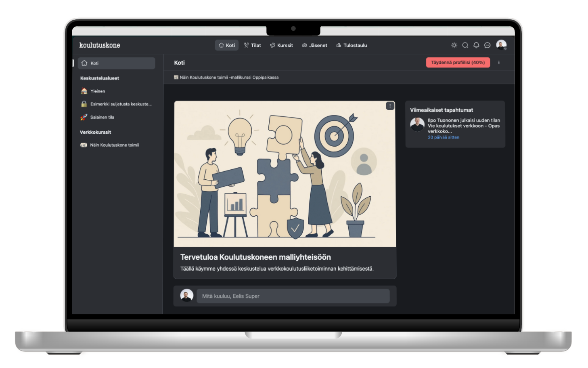Open the three-dot menu beside profile button
The image size is (588, 368).
(499, 63)
